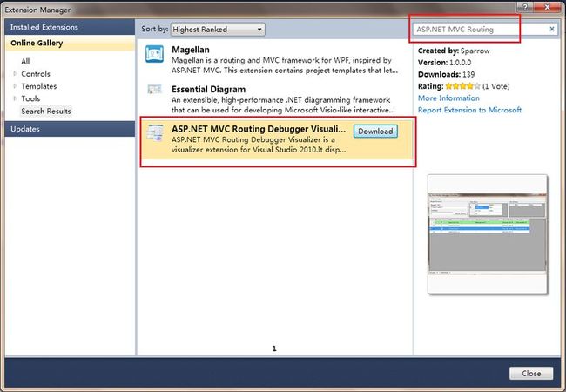
Task: Select All in the Online Gallery tree
Action: [x=25, y=61]
